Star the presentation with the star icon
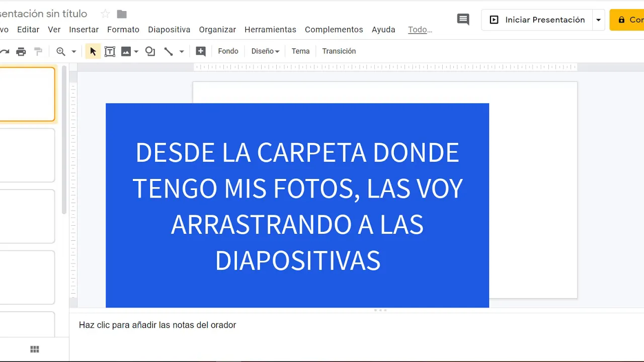The image size is (644, 362). [x=105, y=14]
